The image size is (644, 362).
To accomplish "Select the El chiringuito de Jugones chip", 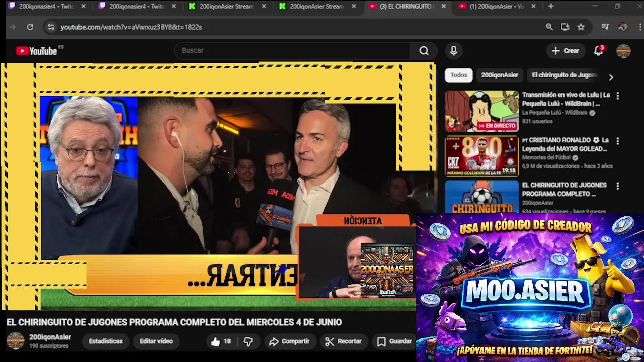I will point(565,75).
